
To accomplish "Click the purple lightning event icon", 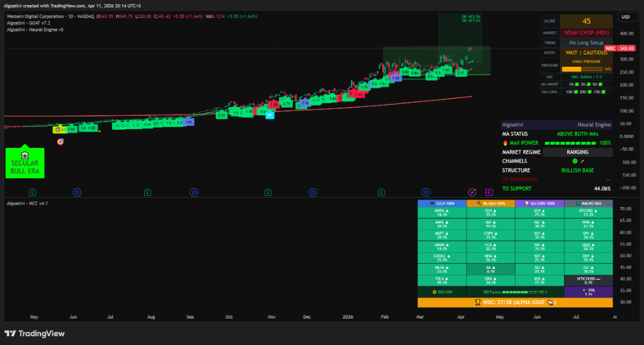I will [x=472, y=192].
